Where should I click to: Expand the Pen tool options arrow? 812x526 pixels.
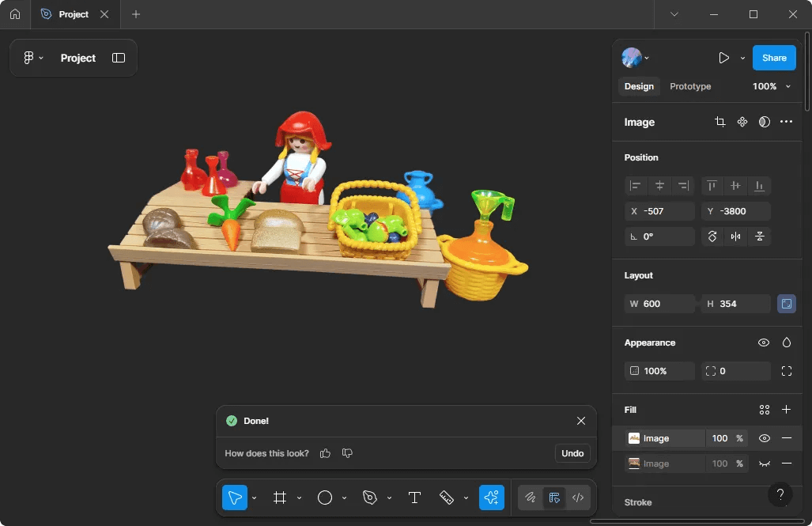click(390, 498)
